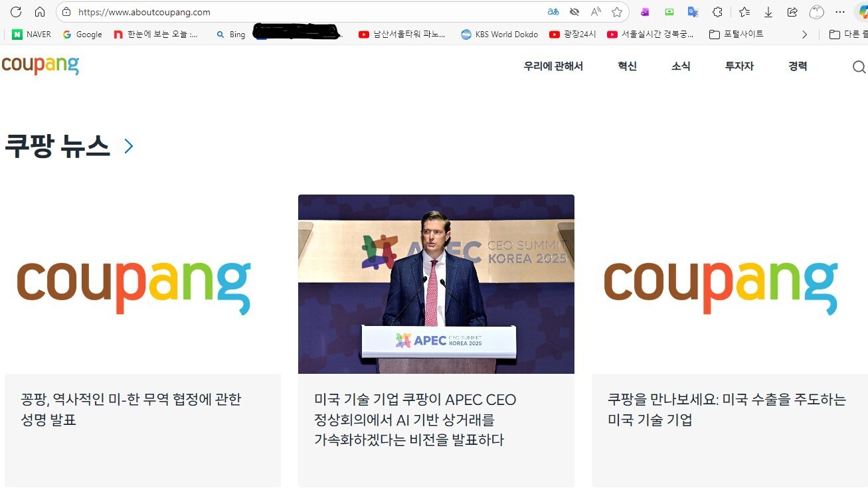
Task: Open the 소식 menu item
Action: pos(681,66)
